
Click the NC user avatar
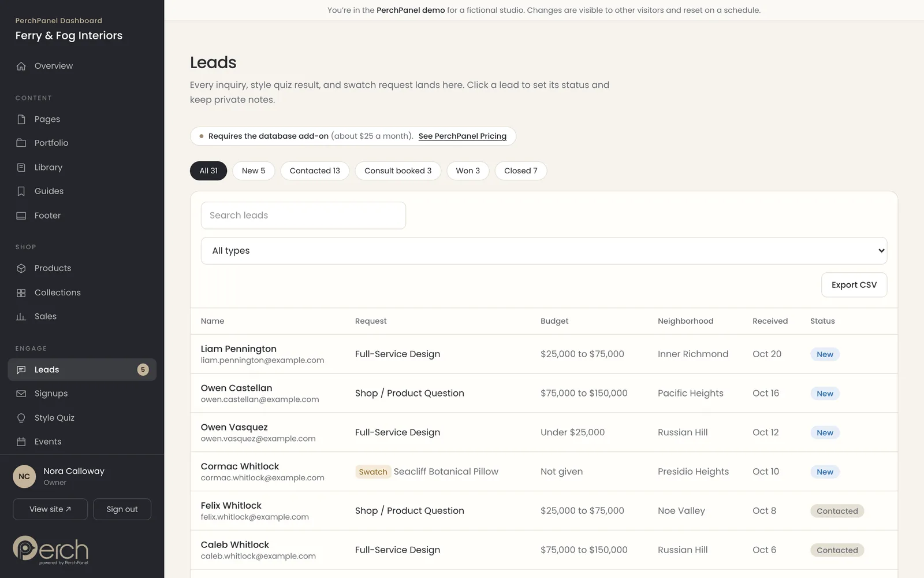(24, 476)
